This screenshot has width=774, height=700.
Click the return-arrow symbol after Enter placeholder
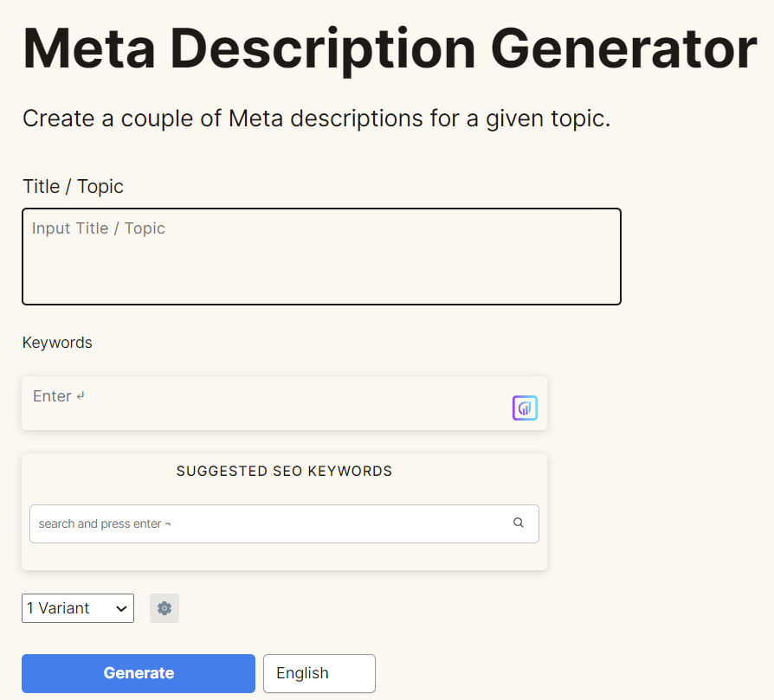(81, 396)
